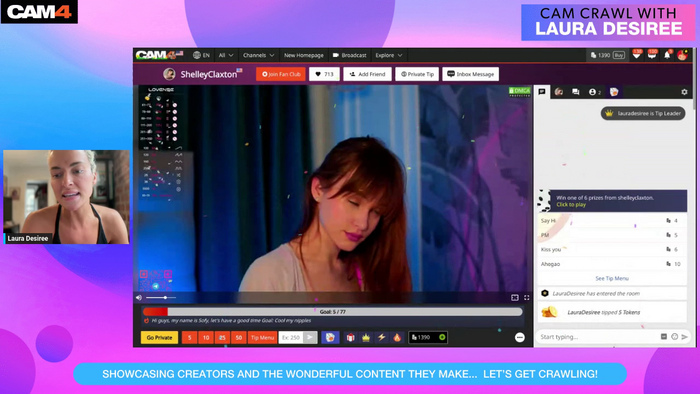Submit the custom tip arrow
Image resolution: width=700 pixels, height=394 pixels.
tap(310, 337)
